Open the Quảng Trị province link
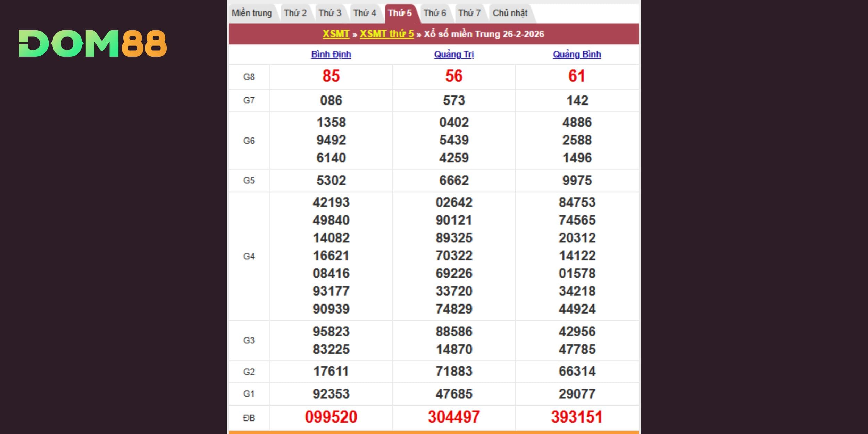The height and width of the screenshot is (434, 868). [454, 55]
